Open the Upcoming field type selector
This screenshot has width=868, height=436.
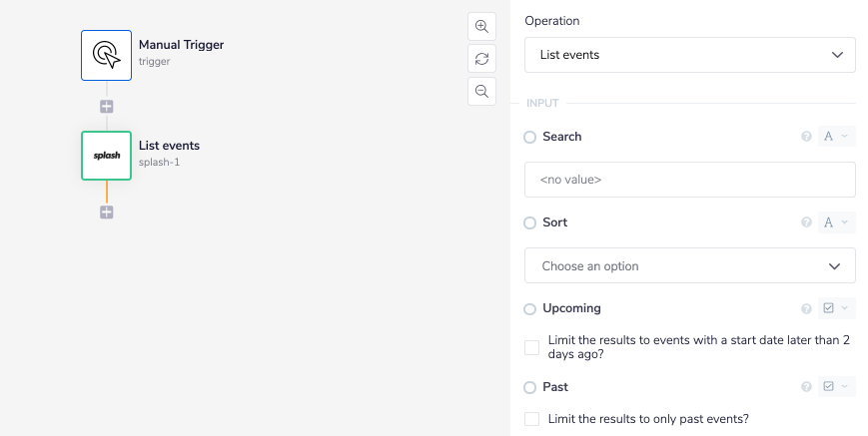(x=835, y=308)
